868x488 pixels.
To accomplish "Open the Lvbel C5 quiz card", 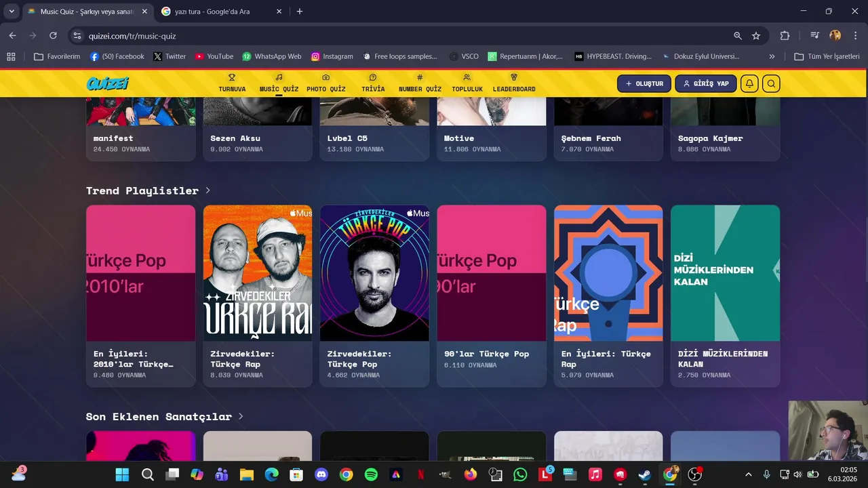I will point(374,129).
